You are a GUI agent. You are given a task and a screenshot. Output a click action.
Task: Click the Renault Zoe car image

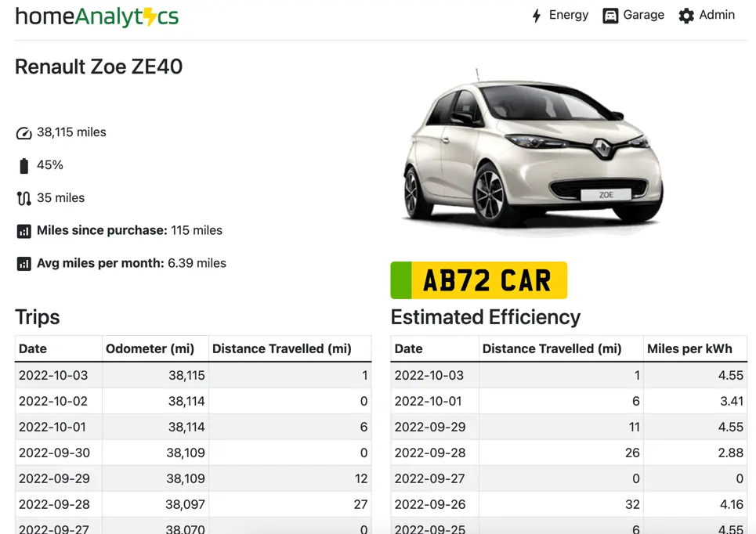point(533,152)
